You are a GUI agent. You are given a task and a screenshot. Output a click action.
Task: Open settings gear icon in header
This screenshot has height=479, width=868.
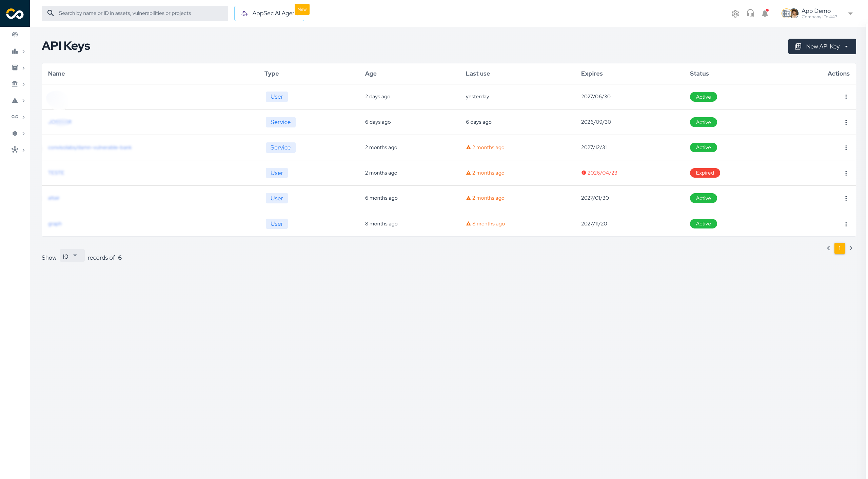(x=735, y=14)
